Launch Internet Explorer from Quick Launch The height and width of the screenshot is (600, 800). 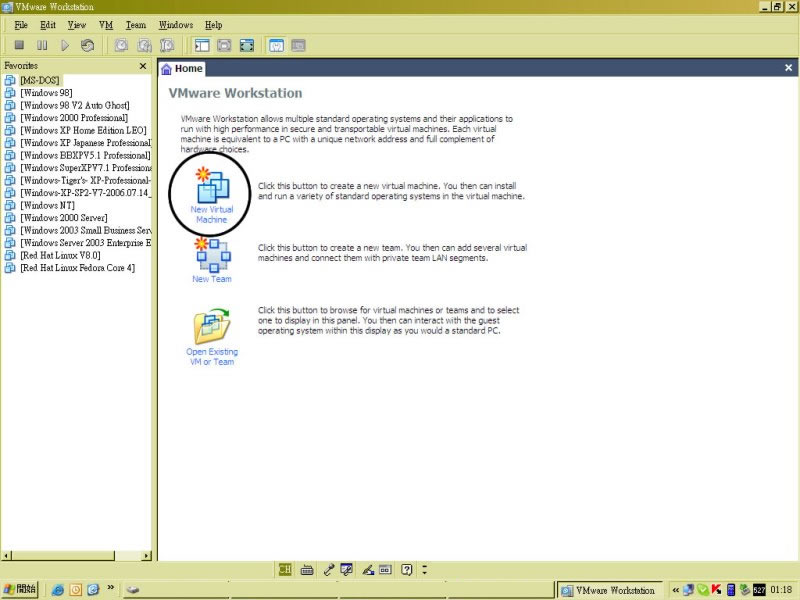pos(58,590)
